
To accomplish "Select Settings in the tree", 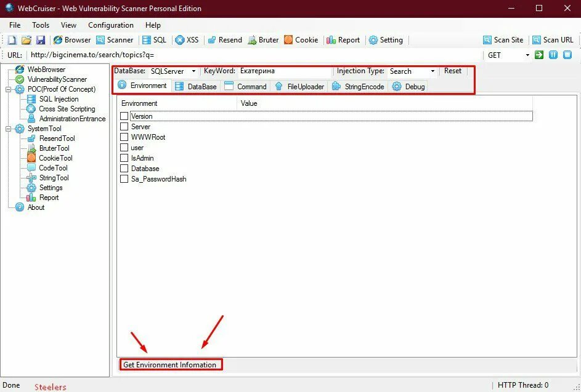I will (51, 188).
